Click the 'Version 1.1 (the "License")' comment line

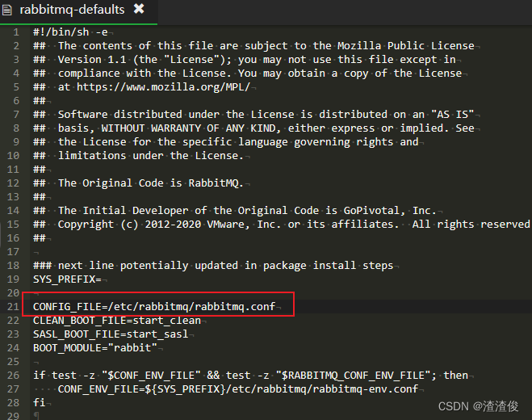pyautogui.click(x=245, y=60)
